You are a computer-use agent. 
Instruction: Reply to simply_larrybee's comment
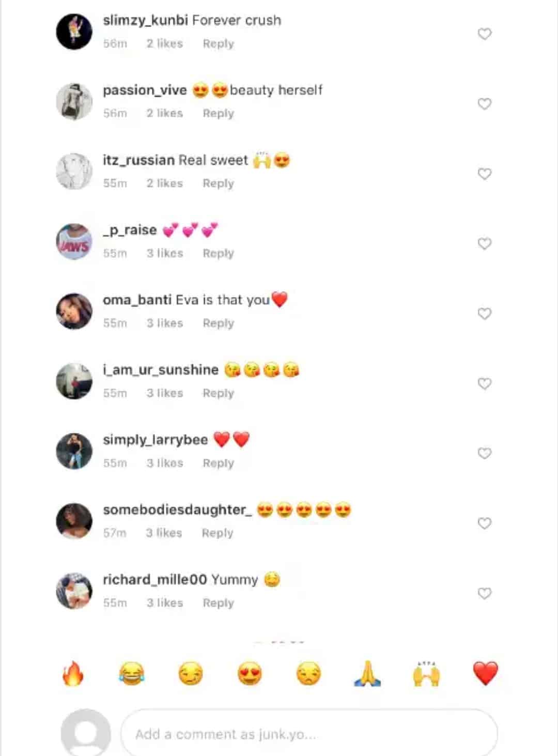(x=218, y=463)
